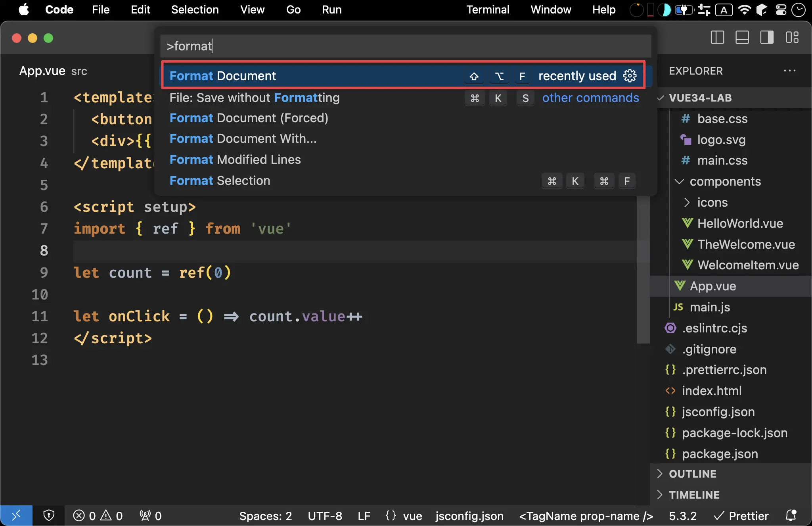Open Run menu in menu bar
This screenshot has height=526, width=812.
click(331, 10)
